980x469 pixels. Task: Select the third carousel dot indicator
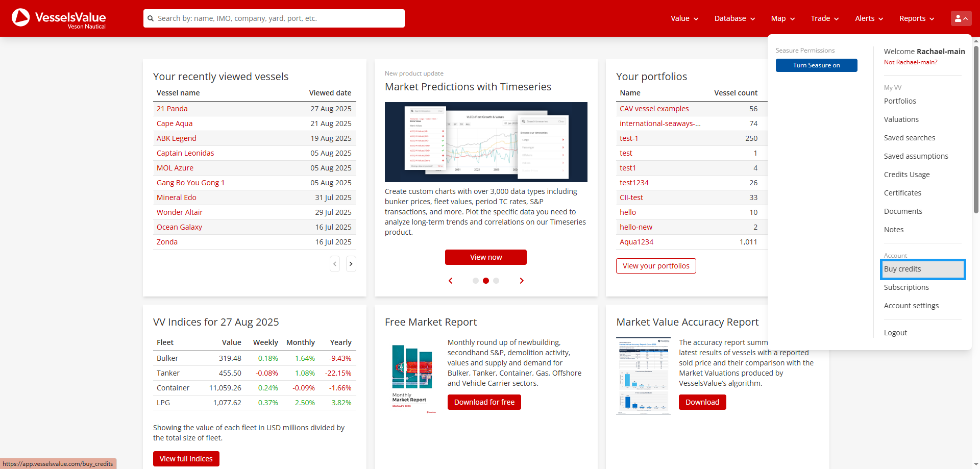[x=496, y=281]
